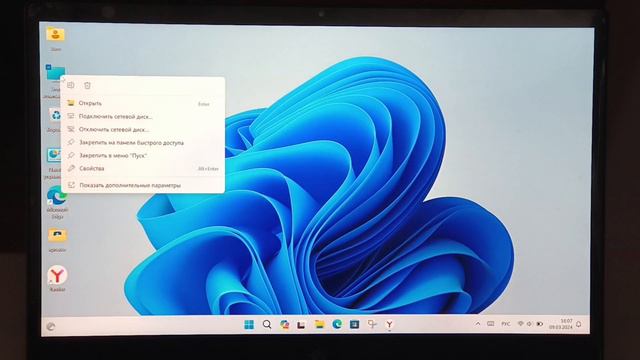Screen dimensions: 640x360
Task: Select Yandex desktop shortcut
Action: pyautogui.click(x=57, y=279)
